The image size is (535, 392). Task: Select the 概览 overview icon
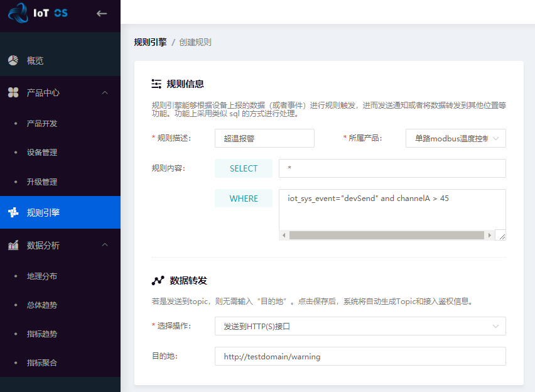[x=13, y=62]
